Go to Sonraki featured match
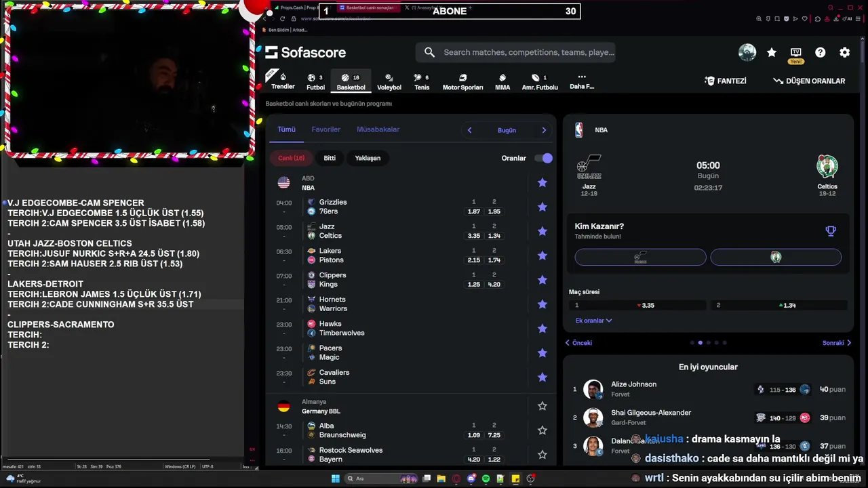Screen dimensions: 868x488 [837, 343]
